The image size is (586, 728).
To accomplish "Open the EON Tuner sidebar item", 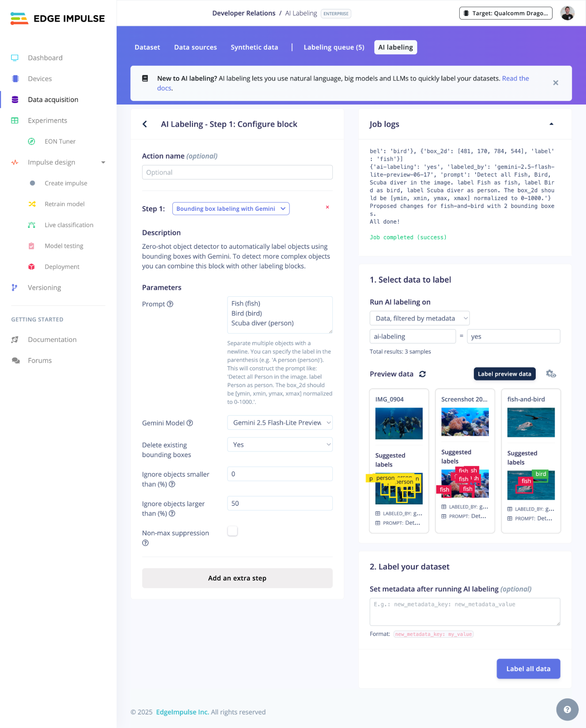I will (x=60, y=141).
